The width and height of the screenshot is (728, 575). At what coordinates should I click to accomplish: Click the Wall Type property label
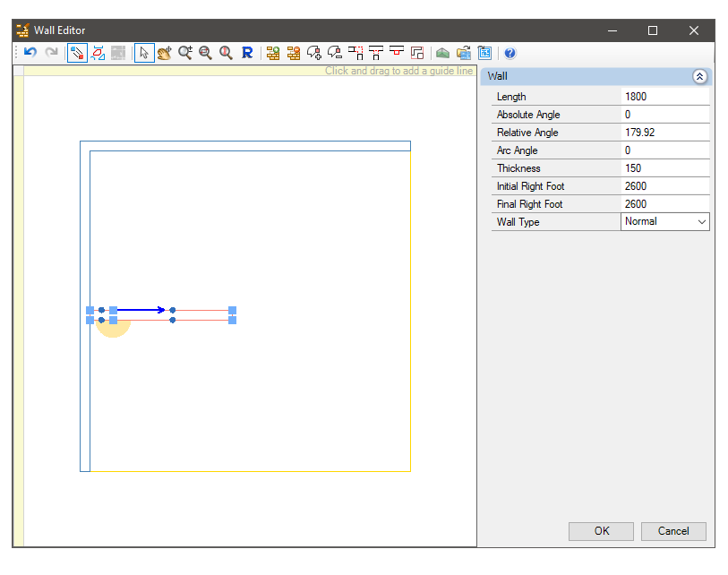pos(518,222)
